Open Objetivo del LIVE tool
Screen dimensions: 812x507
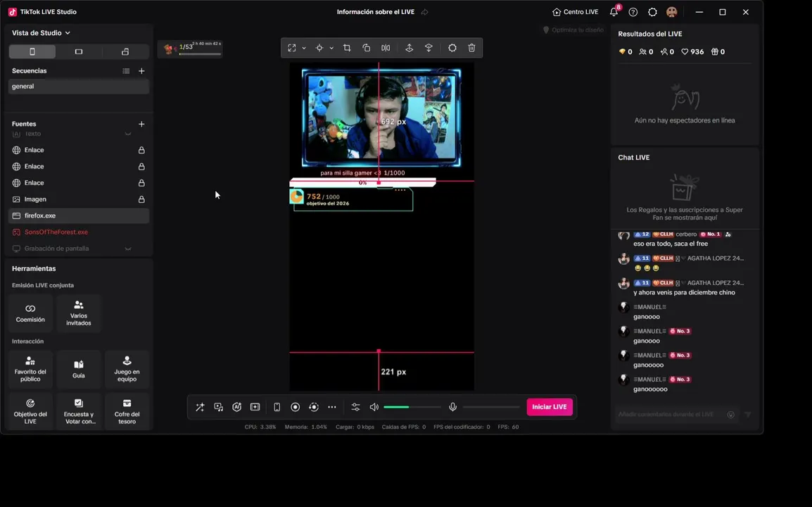30,412
